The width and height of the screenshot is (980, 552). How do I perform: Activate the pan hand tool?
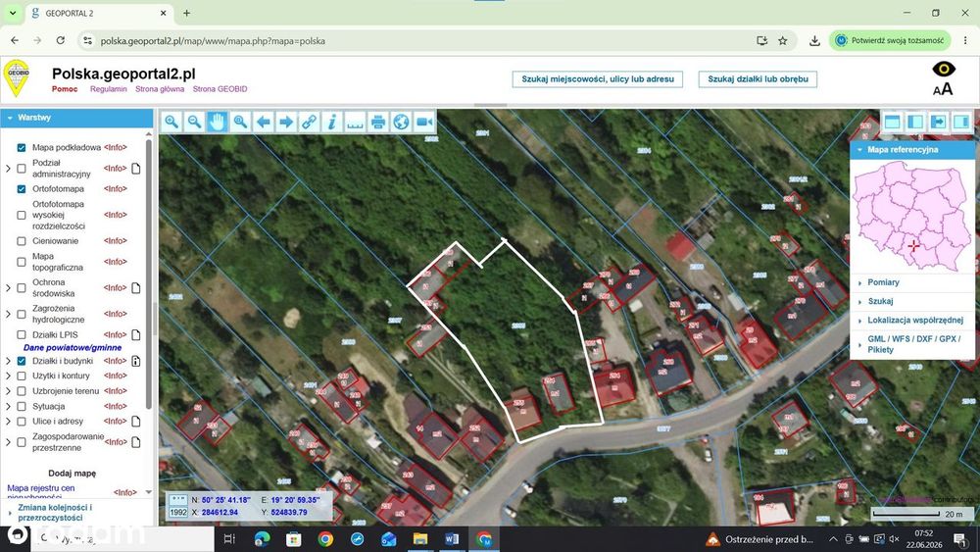[217, 122]
